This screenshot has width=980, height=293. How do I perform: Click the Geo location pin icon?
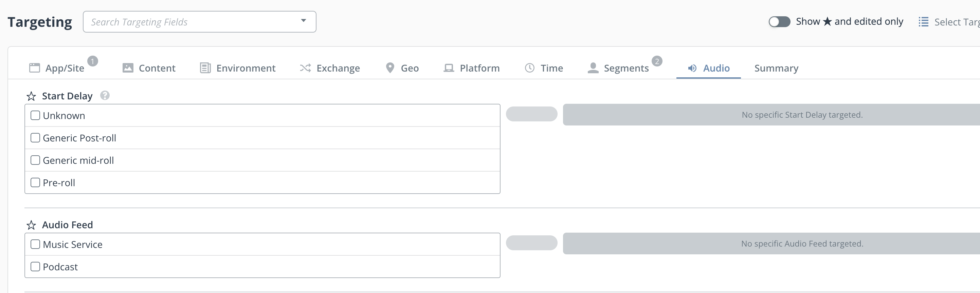pyautogui.click(x=389, y=68)
